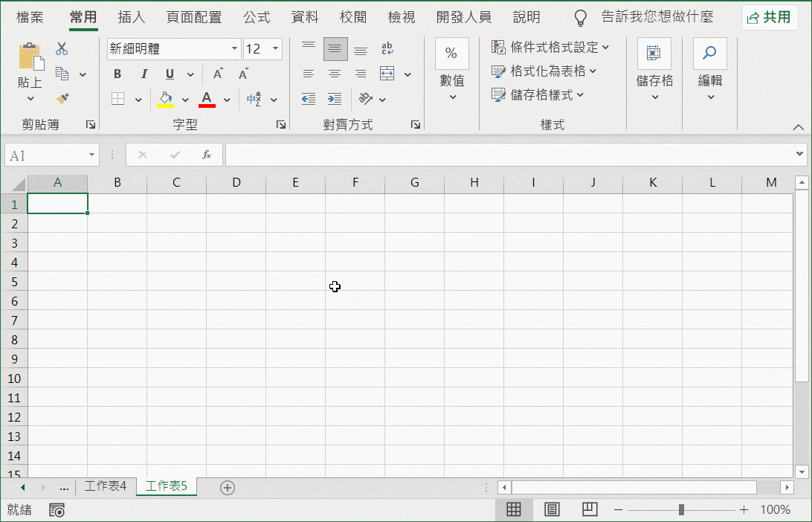The width and height of the screenshot is (812, 522).
Task: Open the 儲存格 cells button
Action: point(654,71)
